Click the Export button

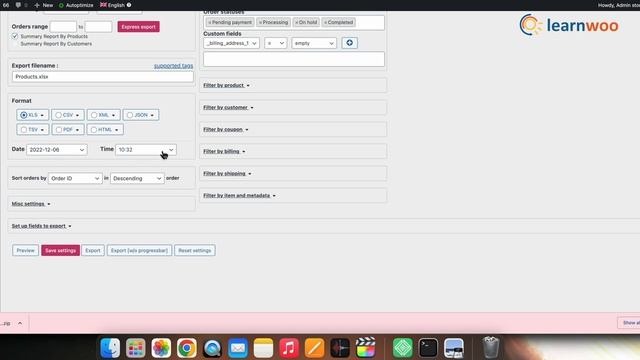click(x=93, y=251)
